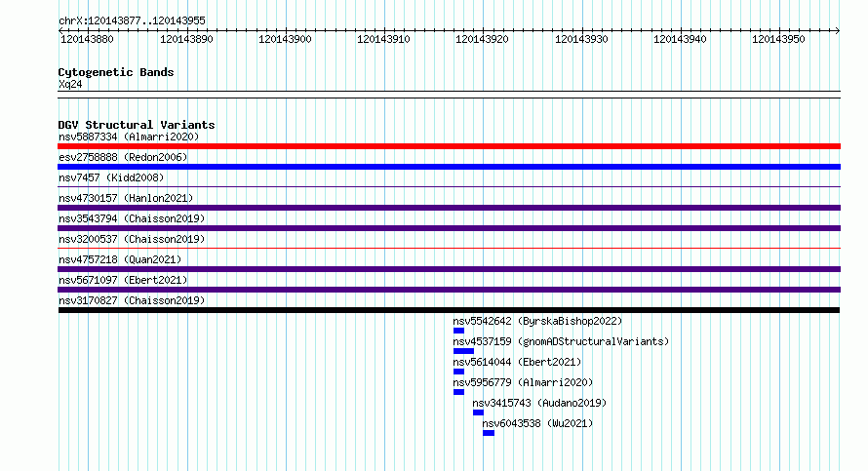
Task: Open nsv4757218 (Quan2021) variant
Action: (120, 259)
